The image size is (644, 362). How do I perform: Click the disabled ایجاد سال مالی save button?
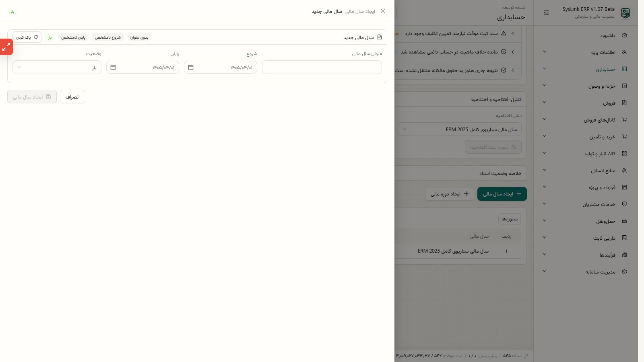point(32,97)
